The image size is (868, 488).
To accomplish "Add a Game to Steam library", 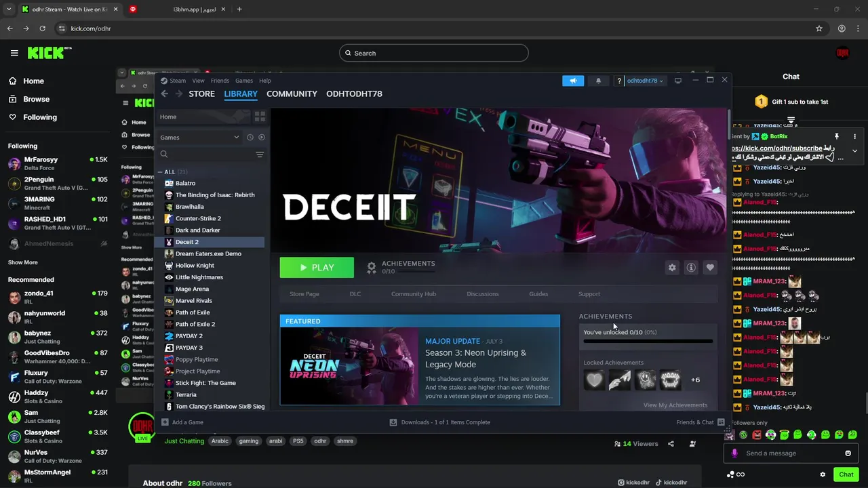I will 182,422.
